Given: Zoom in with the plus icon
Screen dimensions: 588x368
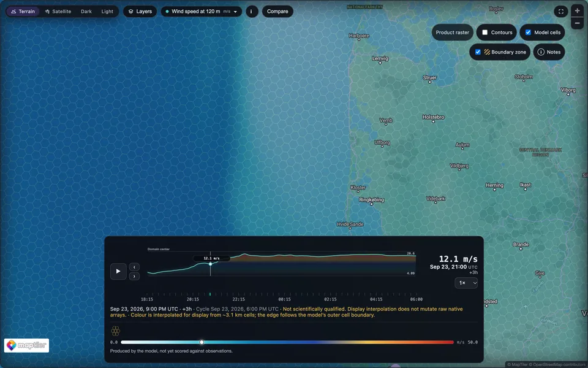Looking at the screenshot, I should (578, 10).
